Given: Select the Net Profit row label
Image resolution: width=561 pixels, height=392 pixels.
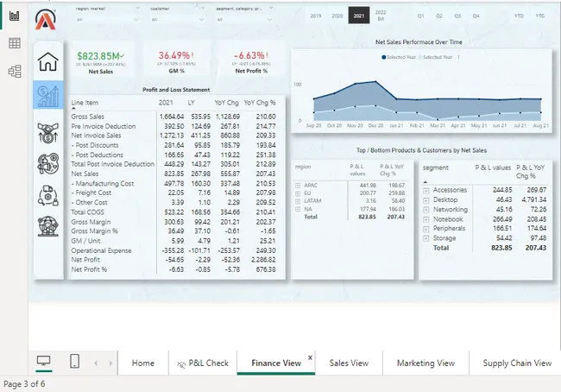Looking at the screenshot, I should click(85, 260).
